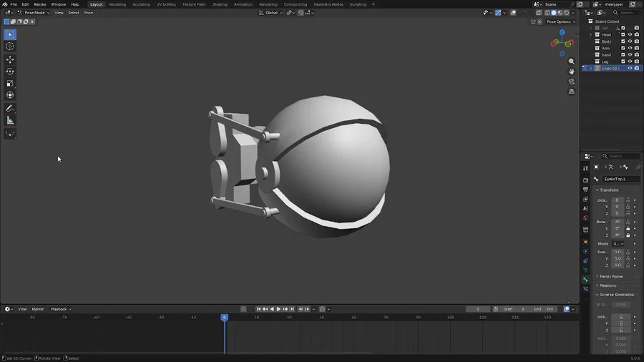Image resolution: width=644 pixels, height=362 pixels.
Task: Open the Object properties tab
Action: pos(585,242)
